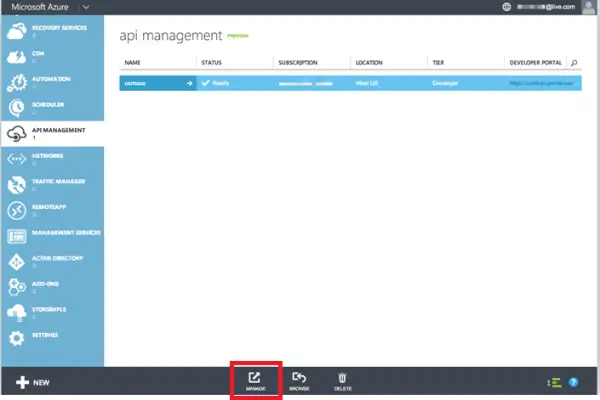600x400 pixels.
Task: Open the Scheduler clock icon
Action: pyautogui.click(x=16, y=108)
